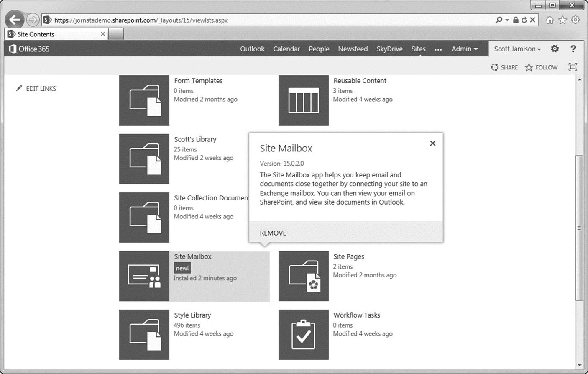Click the stop loading X in address bar
Screen dimensions: 588x374
click(532, 20)
